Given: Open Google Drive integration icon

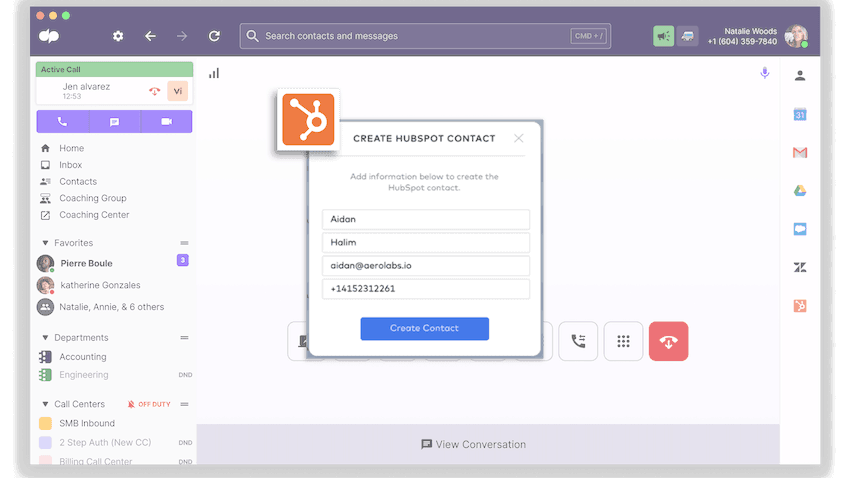Looking at the screenshot, I should 800,191.
